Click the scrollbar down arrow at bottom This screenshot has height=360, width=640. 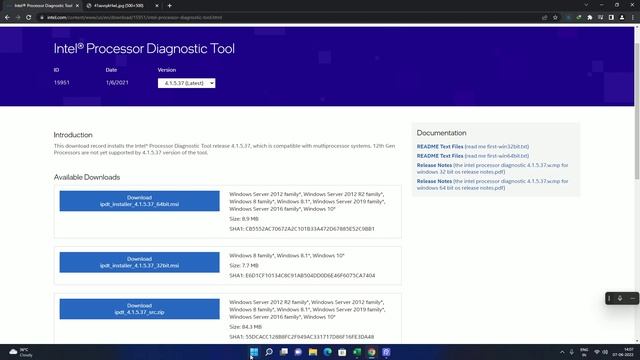[x=637, y=341]
